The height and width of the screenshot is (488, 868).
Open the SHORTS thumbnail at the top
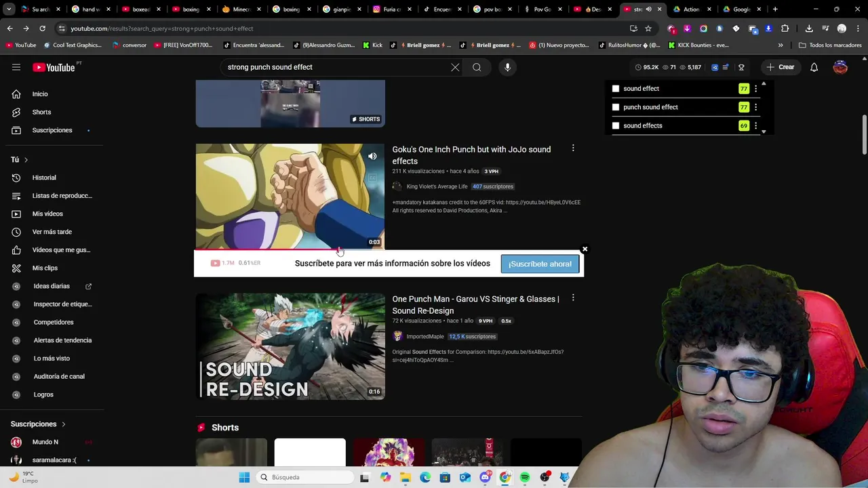(290, 104)
